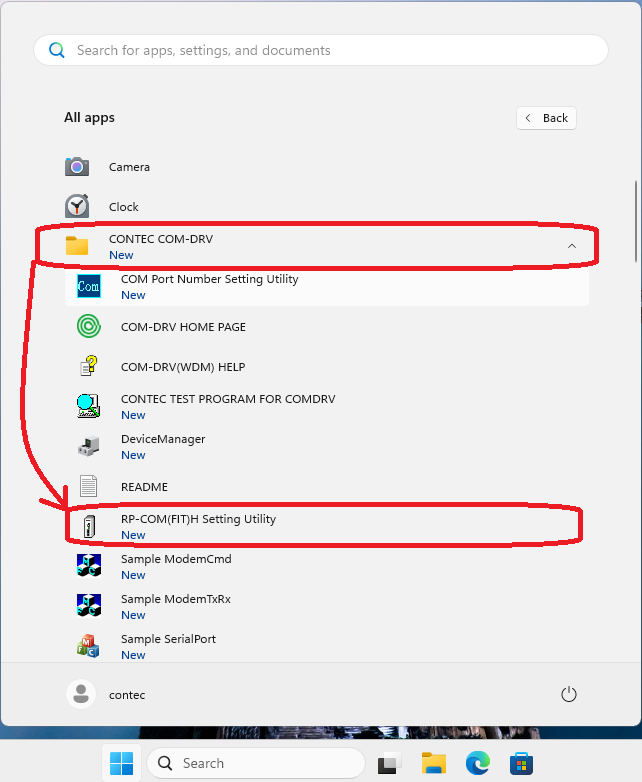Open the power options button
The height and width of the screenshot is (782, 642).
pyautogui.click(x=569, y=694)
